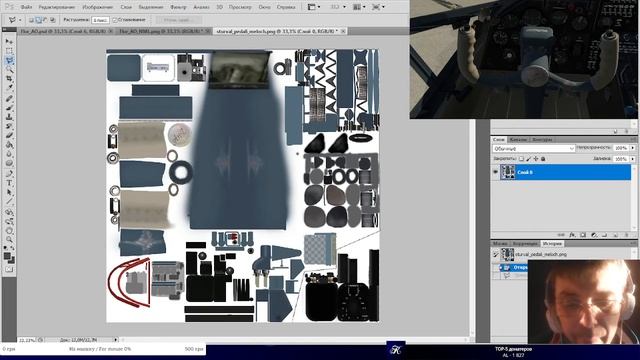Open the Файл menu
This screenshot has width=640, height=360.
click(x=27, y=7)
